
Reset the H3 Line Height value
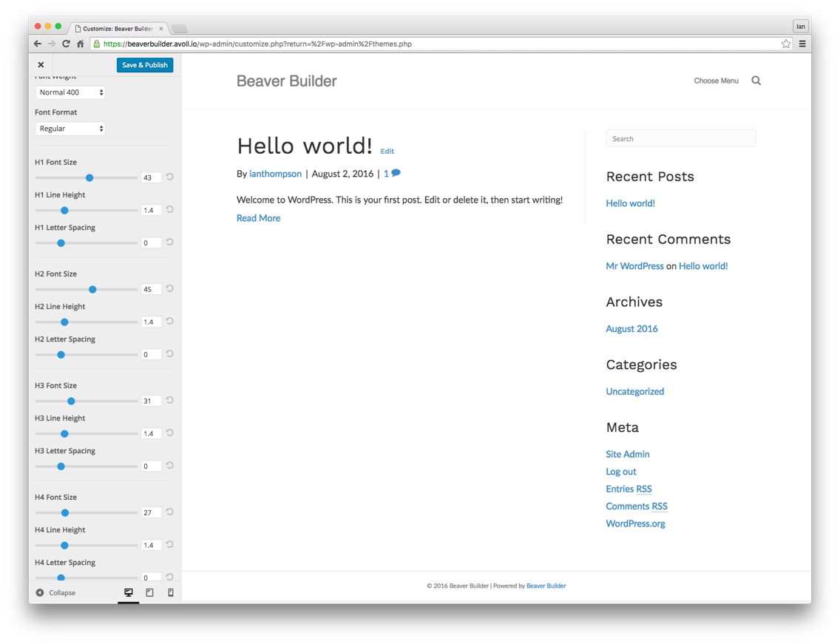[170, 433]
